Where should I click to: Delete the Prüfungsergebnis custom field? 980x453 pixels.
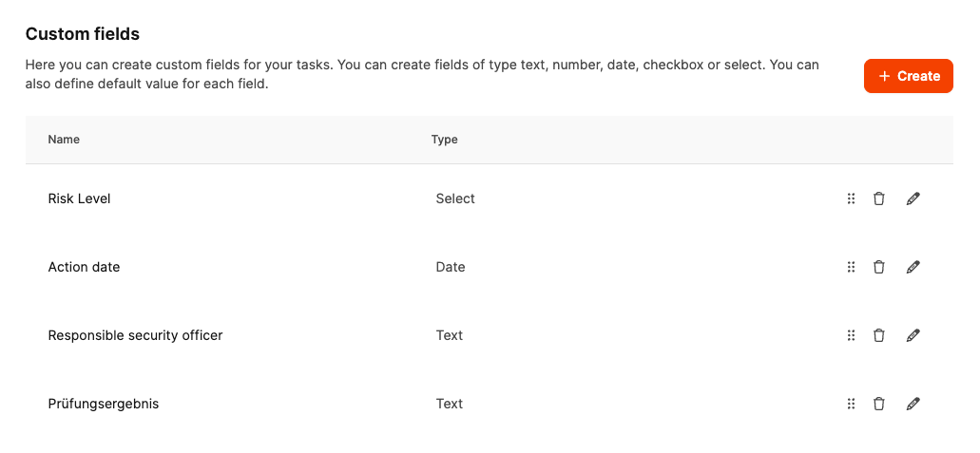(879, 404)
